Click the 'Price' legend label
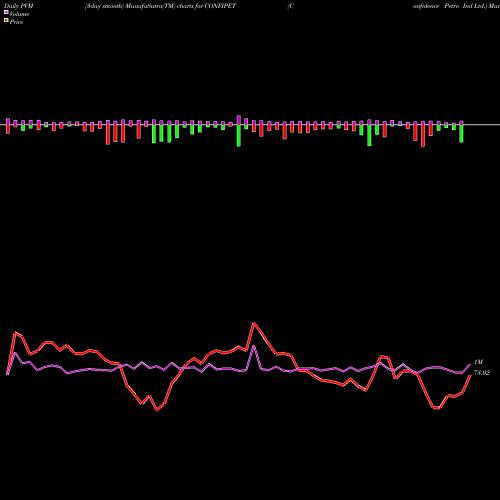 [x=16, y=22]
